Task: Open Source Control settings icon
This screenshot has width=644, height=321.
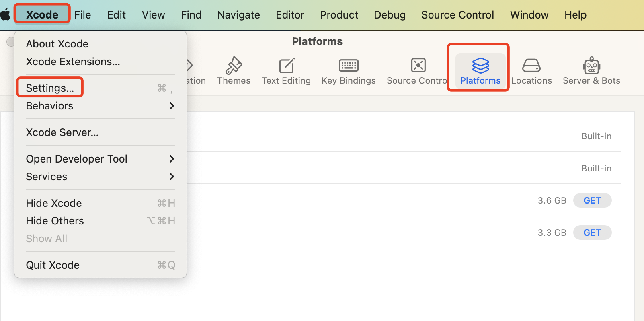Action: (x=418, y=66)
